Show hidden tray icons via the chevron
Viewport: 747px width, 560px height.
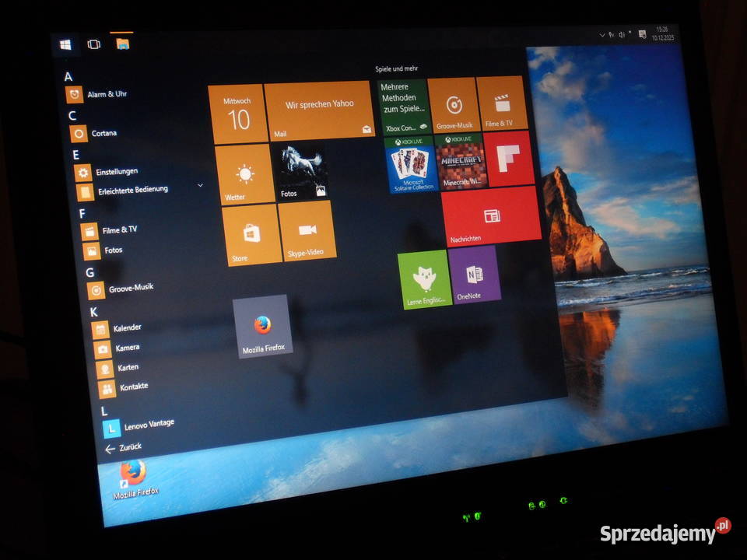click(602, 34)
